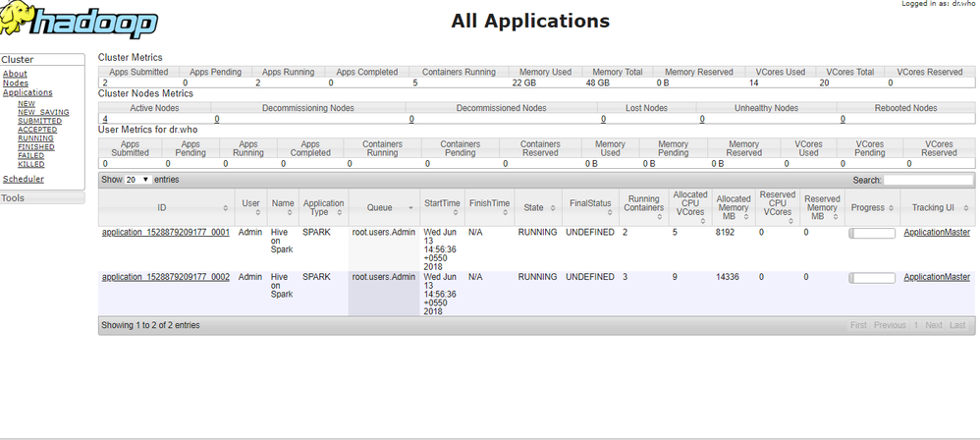Sort by Queue column header
Image resolution: width=980 pixels, height=440 pixels.
click(x=384, y=207)
